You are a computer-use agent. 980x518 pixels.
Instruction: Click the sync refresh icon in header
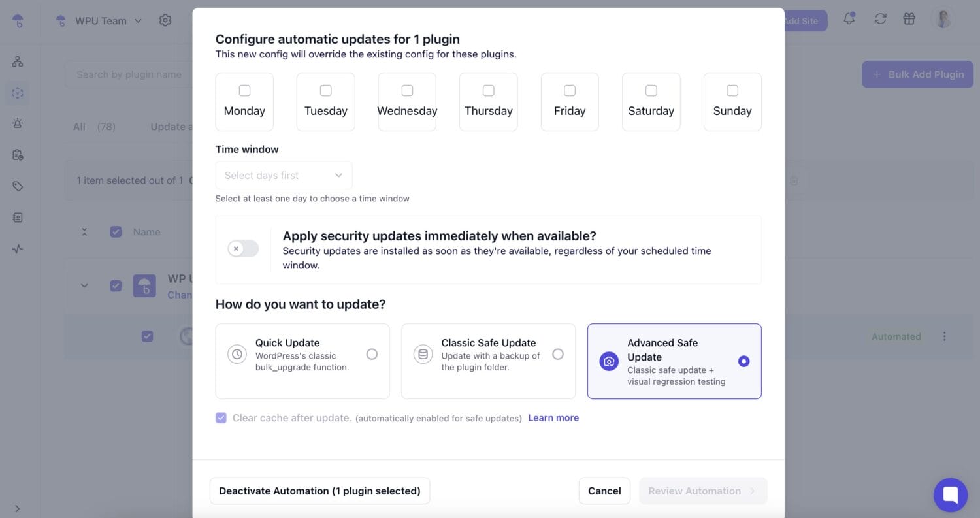880,20
